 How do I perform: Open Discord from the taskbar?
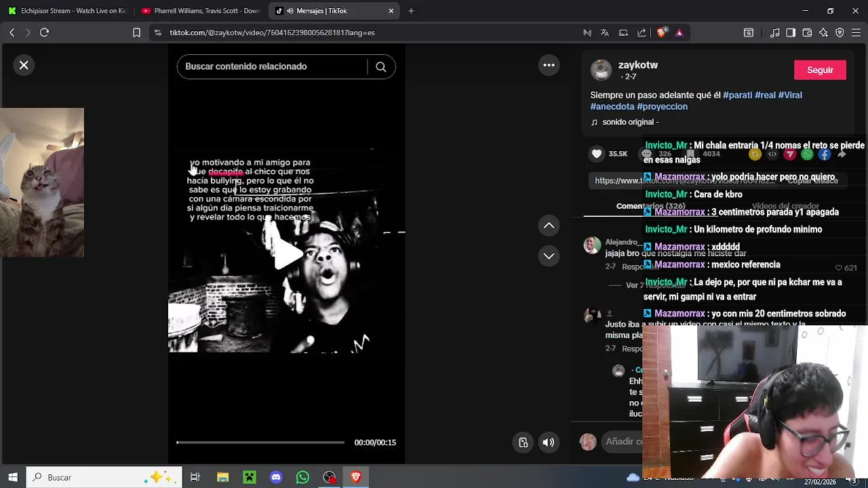click(276, 477)
